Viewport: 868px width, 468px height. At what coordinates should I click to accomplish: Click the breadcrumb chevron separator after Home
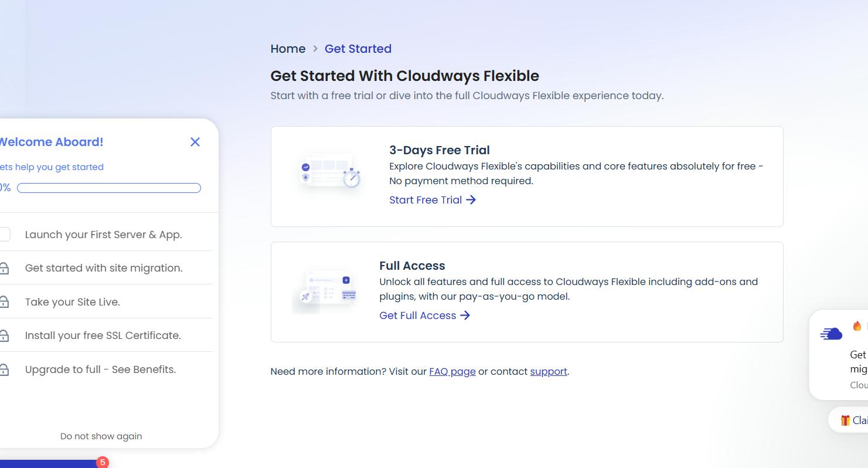315,49
